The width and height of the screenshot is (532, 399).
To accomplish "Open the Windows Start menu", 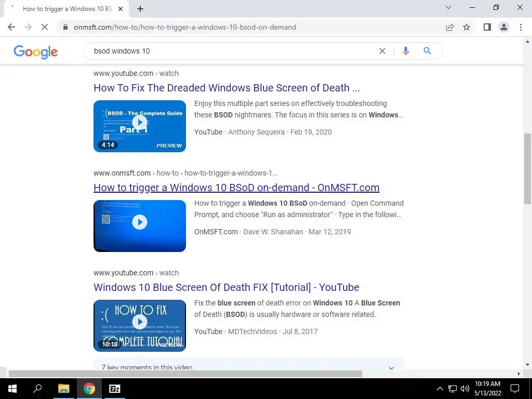I will click(x=12, y=389).
